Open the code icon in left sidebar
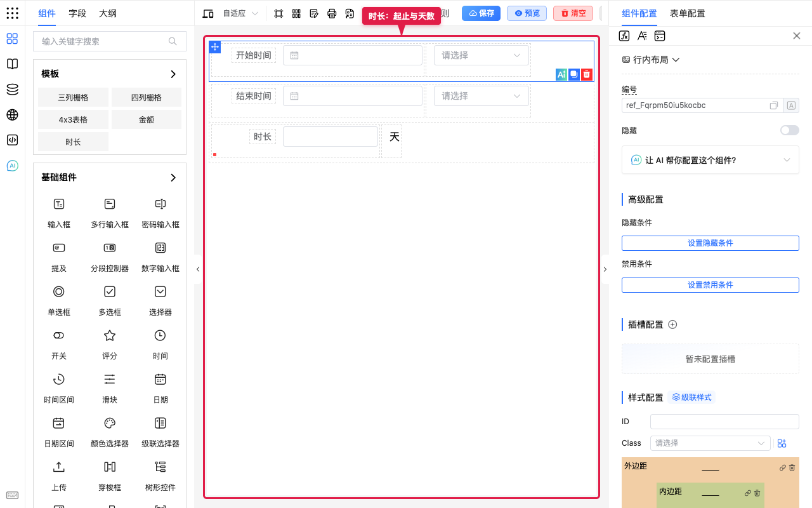The width and height of the screenshot is (812, 508). click(12, 140)
